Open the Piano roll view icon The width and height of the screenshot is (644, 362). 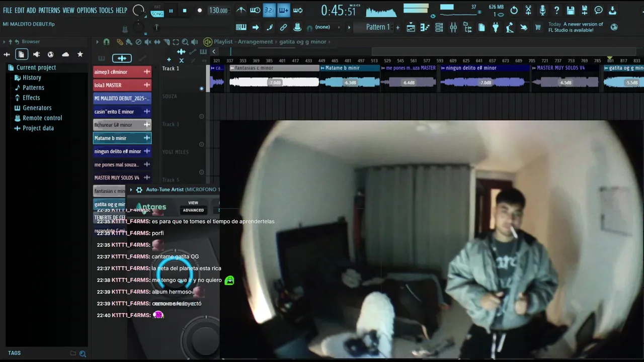pyautogui.click(x=425, y=28)
